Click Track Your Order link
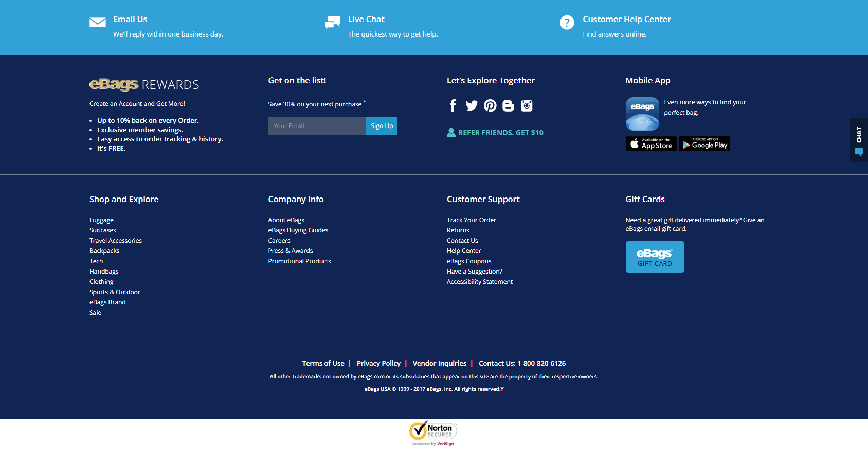The height and width of the screenshot is (451, 868). (472, 220)
